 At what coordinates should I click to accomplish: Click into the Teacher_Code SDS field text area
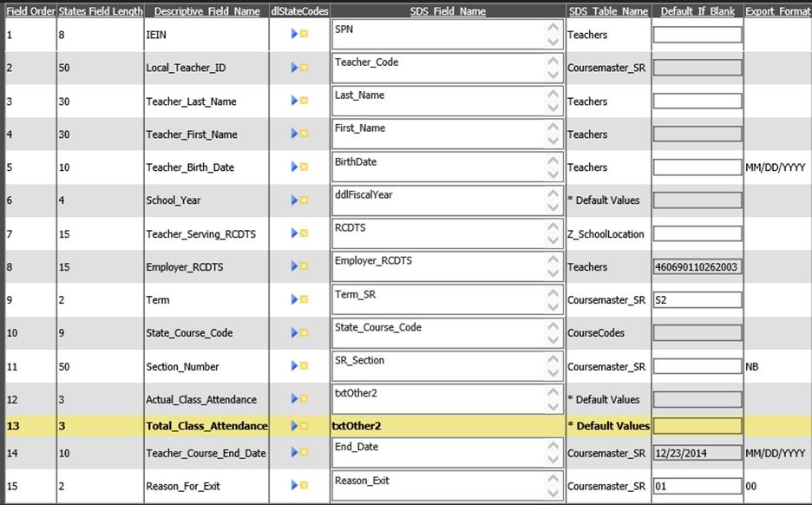(438, 68)
